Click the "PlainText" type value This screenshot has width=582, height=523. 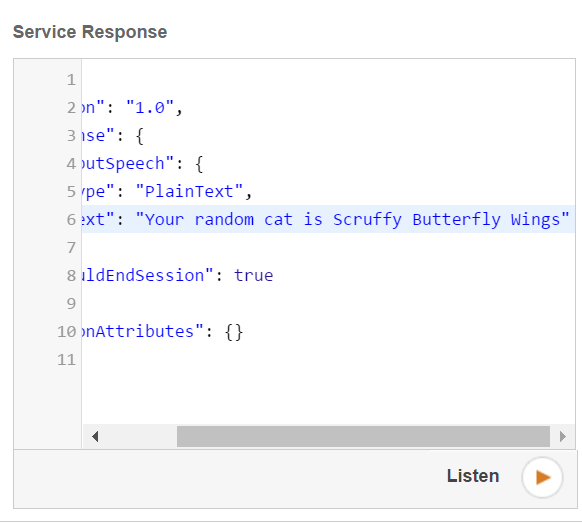pyautogui.click(x=189, y=192)
